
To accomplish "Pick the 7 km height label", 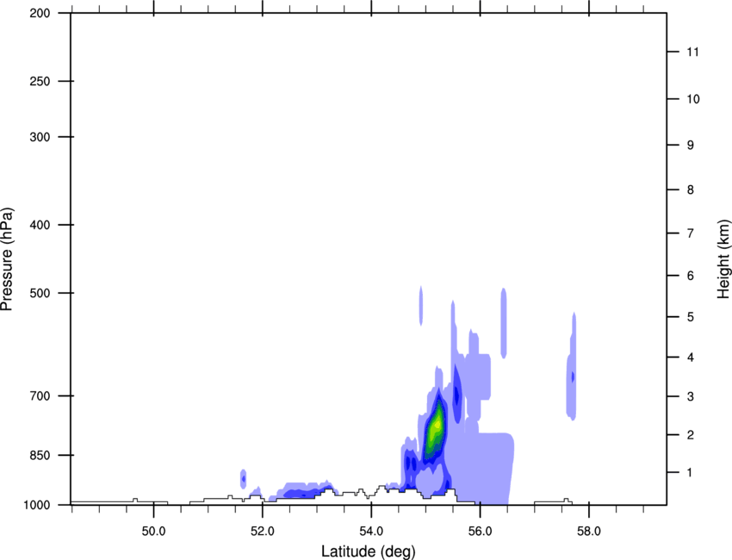I will click(691, 233).
